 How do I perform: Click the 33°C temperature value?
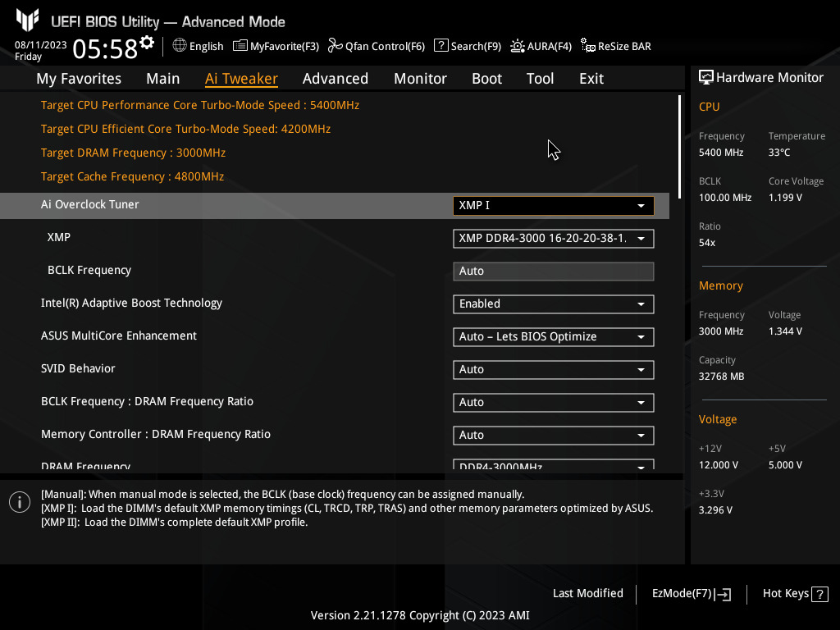point(779,153)
